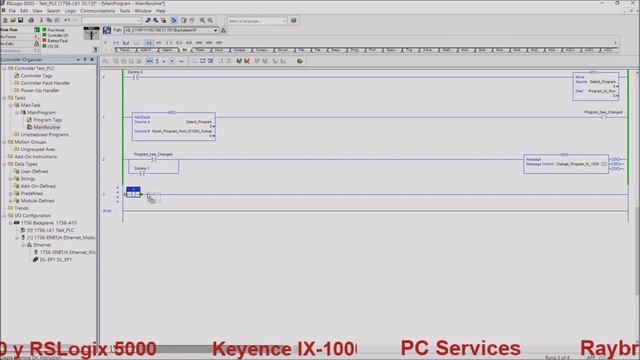
Task: Click the Zoom In magnifier icon
Action: [x=202, y=20]
